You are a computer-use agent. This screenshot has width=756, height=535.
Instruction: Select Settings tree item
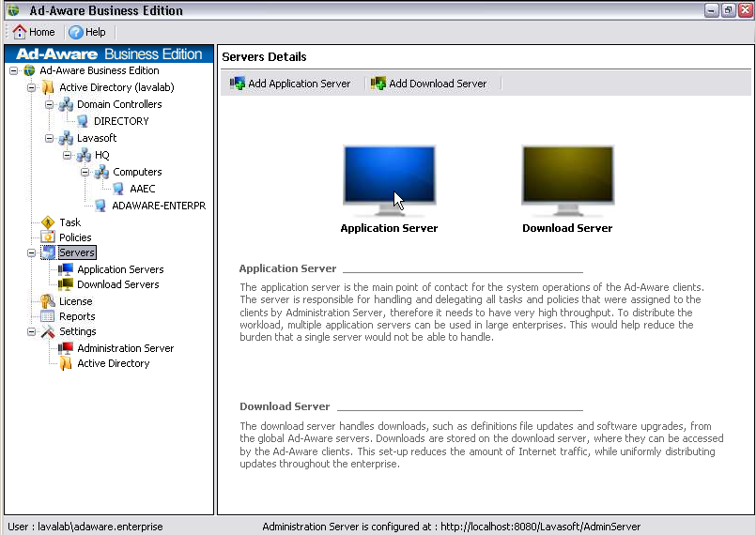coord(78,331)
